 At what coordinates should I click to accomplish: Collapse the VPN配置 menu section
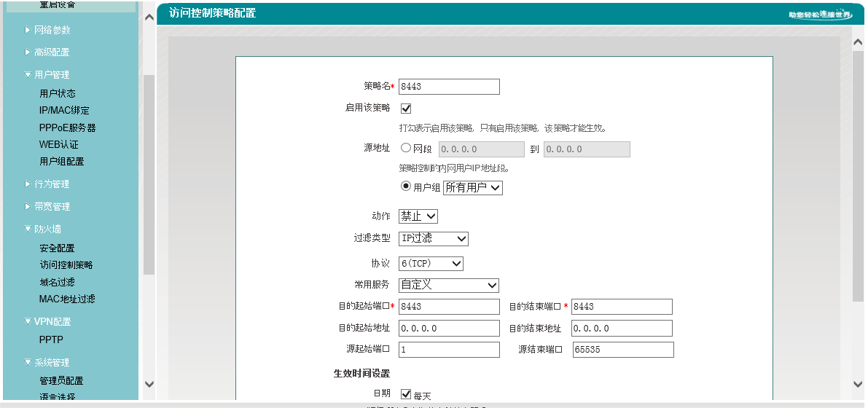tap(47, 321)
